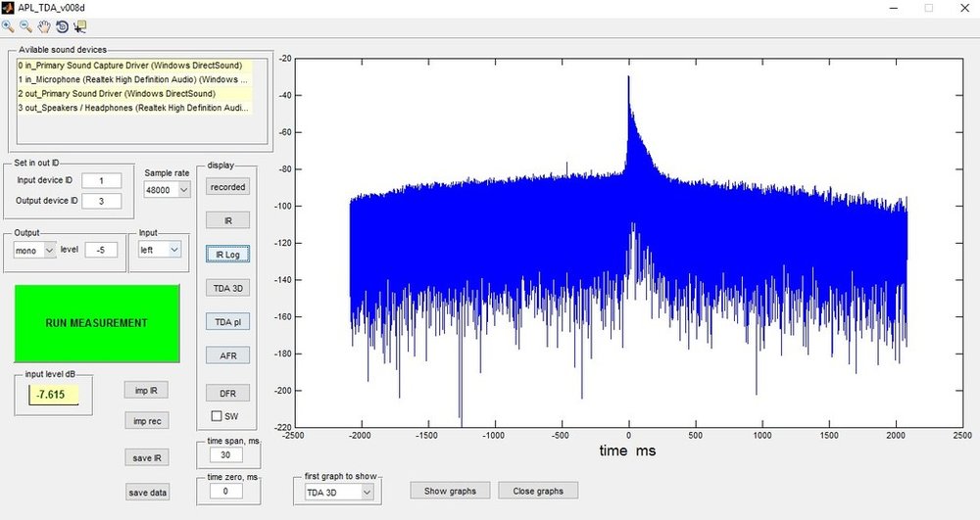This screenshot has width=980, height=520.
Task: Click the MATLAB app icon in title bar
Action: [8, 8]
